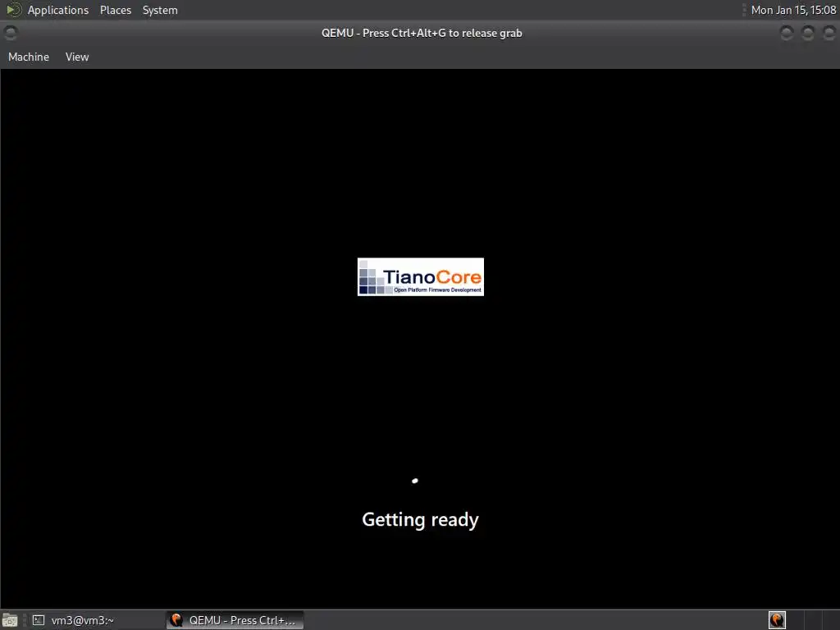Image resolution: width=840 pixels, height=630 pixels.
Task: Open the QEMU Machine menu
Action: 29,57
